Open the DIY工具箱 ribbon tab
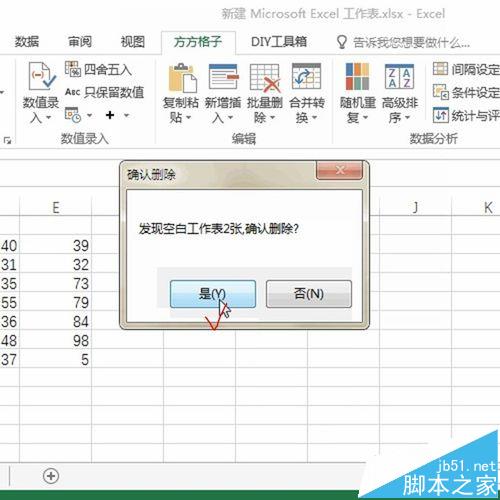The image size is (500, 500). (x=279, y=42)
